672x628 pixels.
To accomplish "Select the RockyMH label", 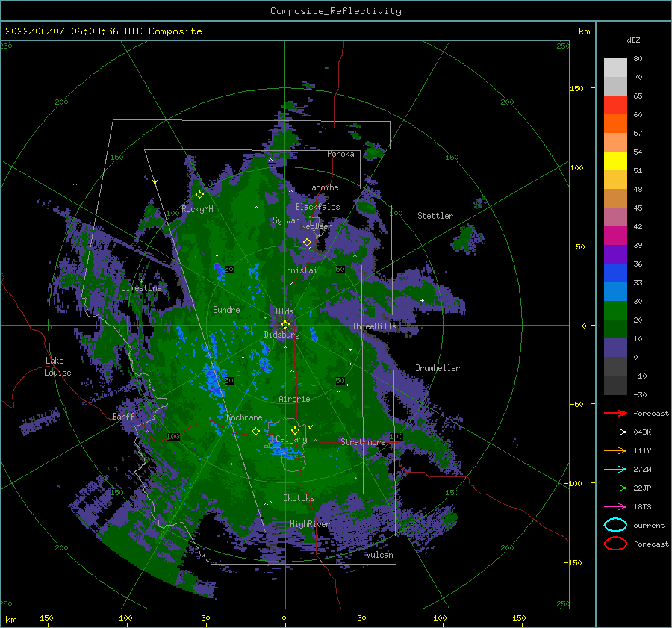I will [197, 209].
